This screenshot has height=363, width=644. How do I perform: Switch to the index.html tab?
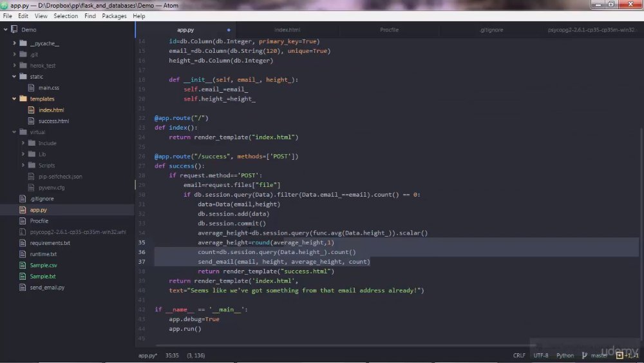[x=287, y=30]
